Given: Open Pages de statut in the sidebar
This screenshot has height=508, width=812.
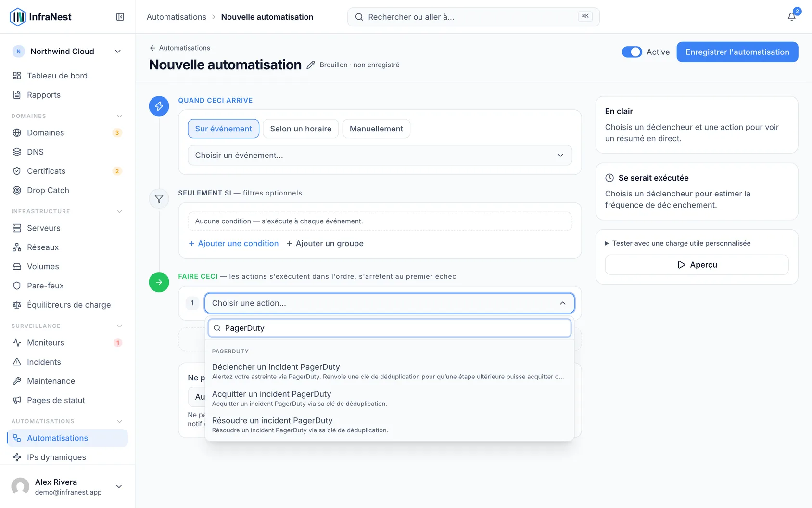Looking at the screenshot, I should tap(67, 400).
